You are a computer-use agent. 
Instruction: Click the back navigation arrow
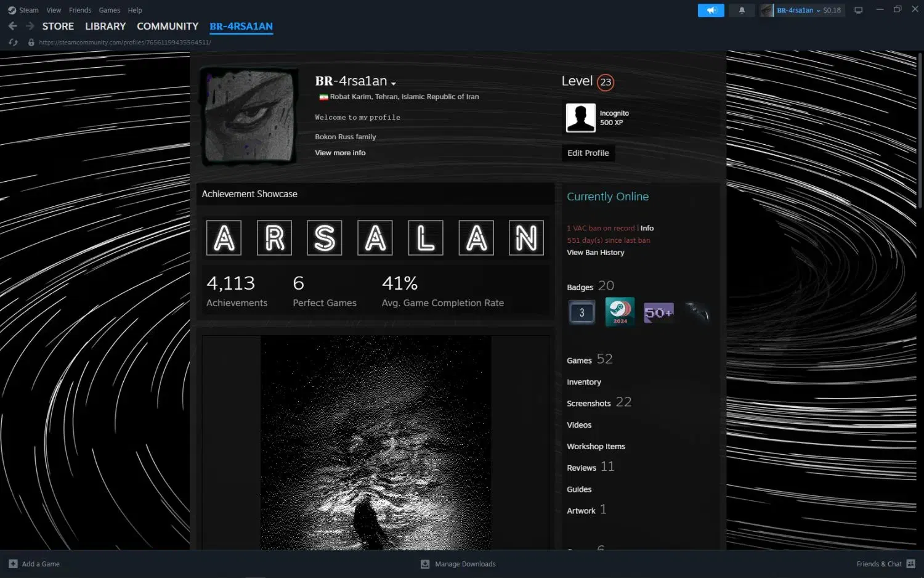(x=13, y=26)
